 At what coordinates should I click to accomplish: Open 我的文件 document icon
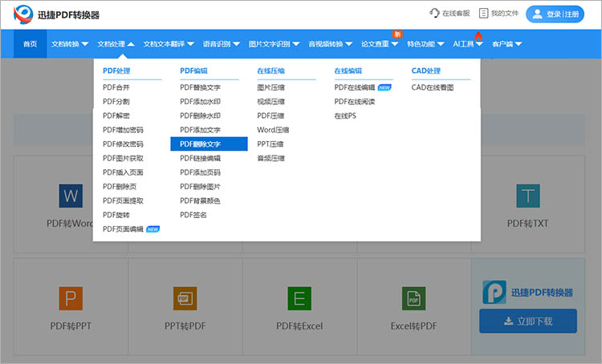click(x=483, y=13)
